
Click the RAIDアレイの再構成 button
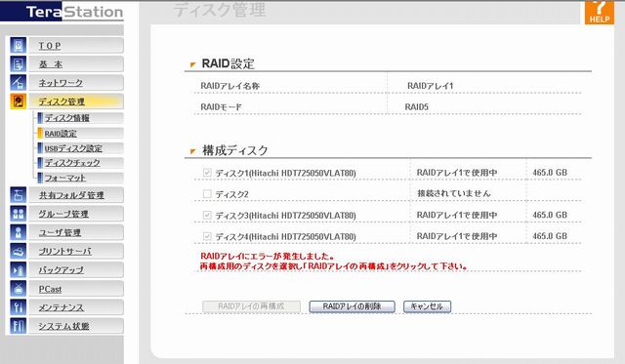[x=252, y=306]
